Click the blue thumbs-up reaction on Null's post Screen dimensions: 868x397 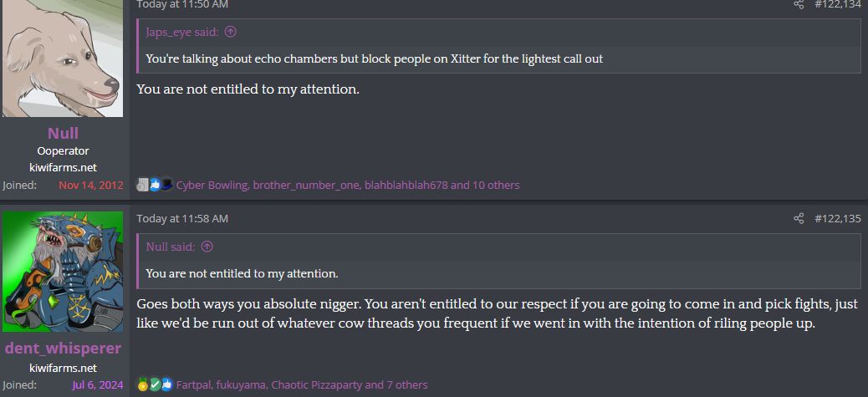[x=155, y=185]
